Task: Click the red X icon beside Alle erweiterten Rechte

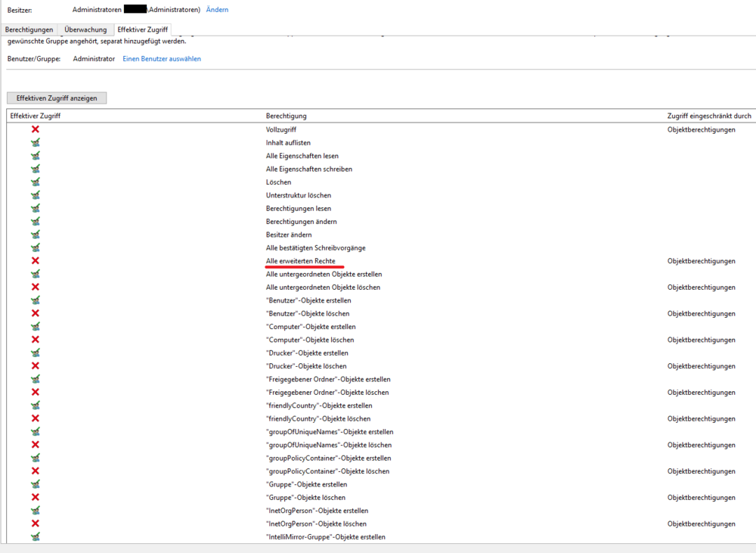Action: 35,261
